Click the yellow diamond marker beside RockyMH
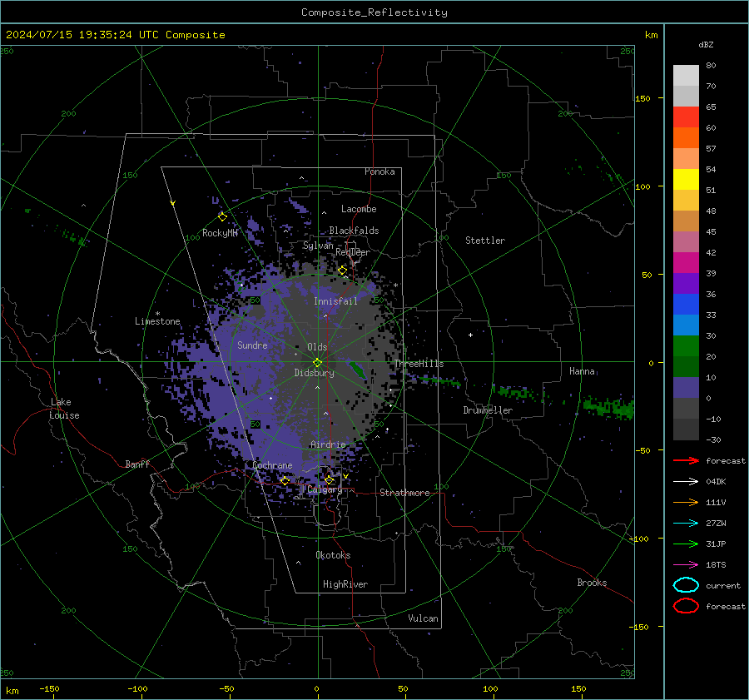This screenshot has width=749, height=700. click(x=222, y=217)
